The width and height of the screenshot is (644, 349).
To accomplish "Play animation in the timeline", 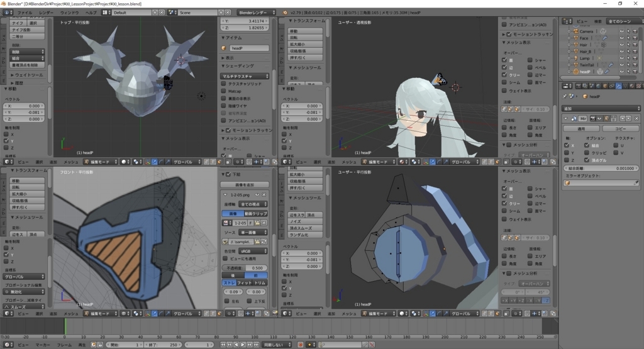I will (243, 345).
